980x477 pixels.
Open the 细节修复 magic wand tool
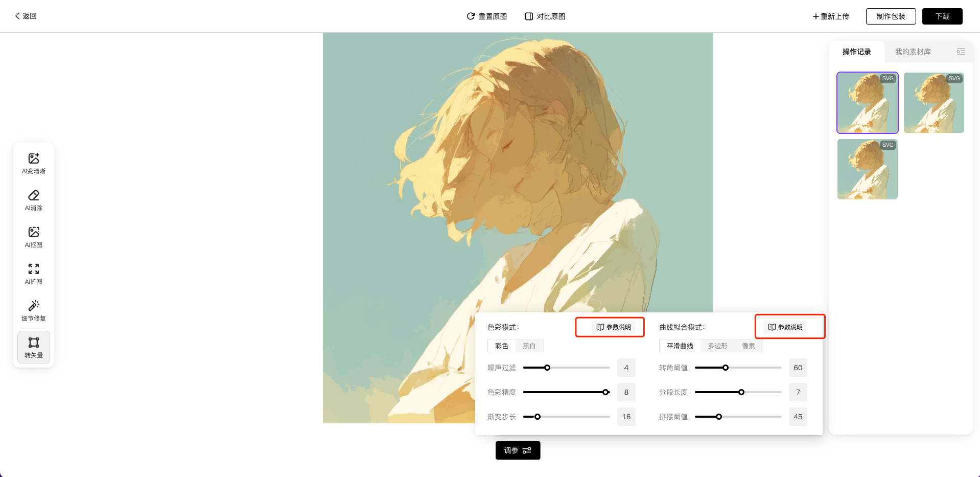(x=34, y=311)
